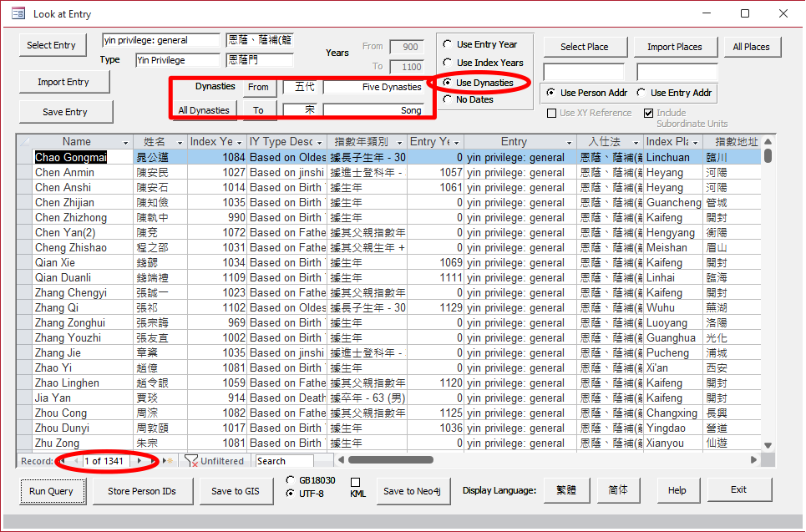Select the Use Entry Year radio button
806x532 pixels.
tap(448, 44)
